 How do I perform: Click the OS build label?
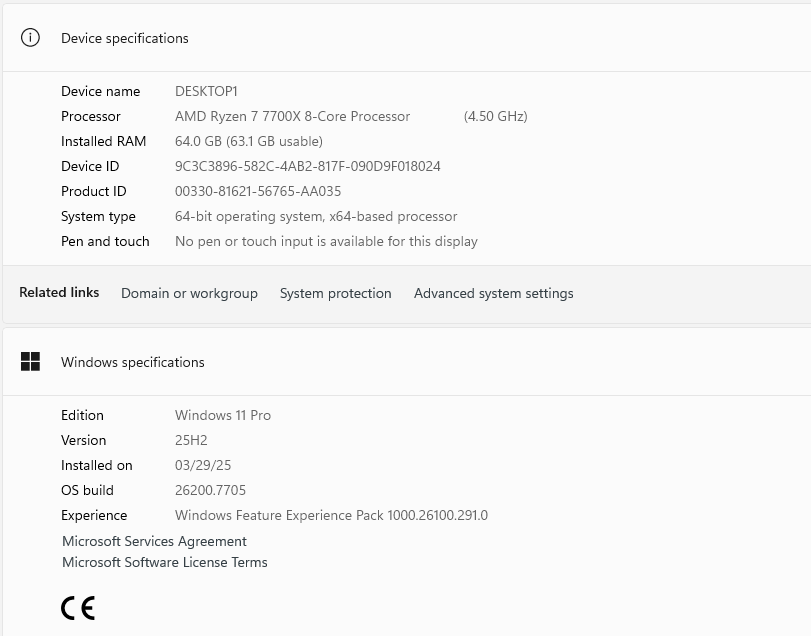[x=87, y=490]
